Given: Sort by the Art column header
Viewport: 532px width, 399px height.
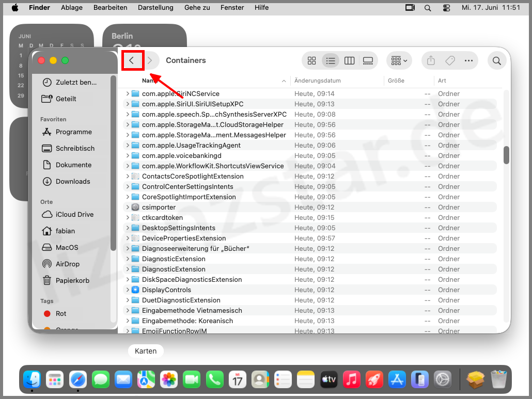Looking at the screenshot, I should coord(442,81).
